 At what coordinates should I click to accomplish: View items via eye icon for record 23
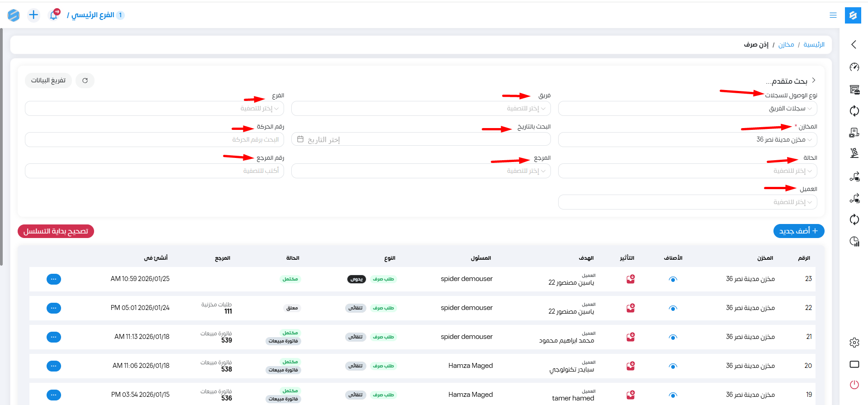point(673,279)
